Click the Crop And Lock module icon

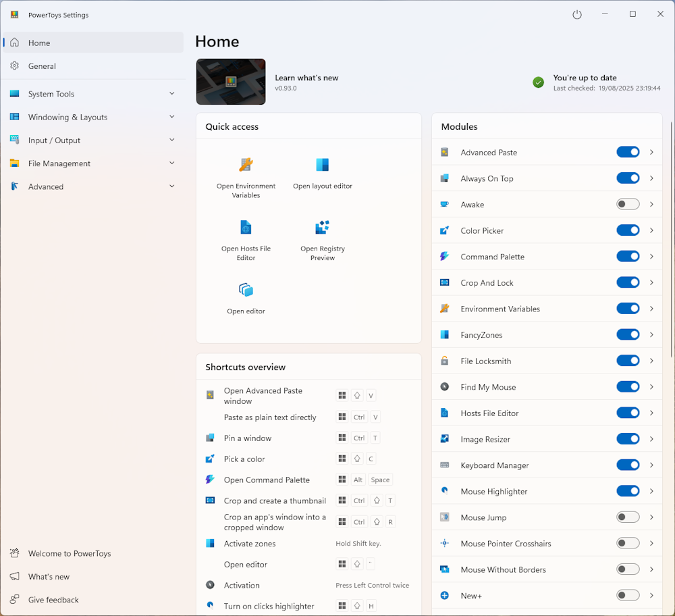click(445, 282)
